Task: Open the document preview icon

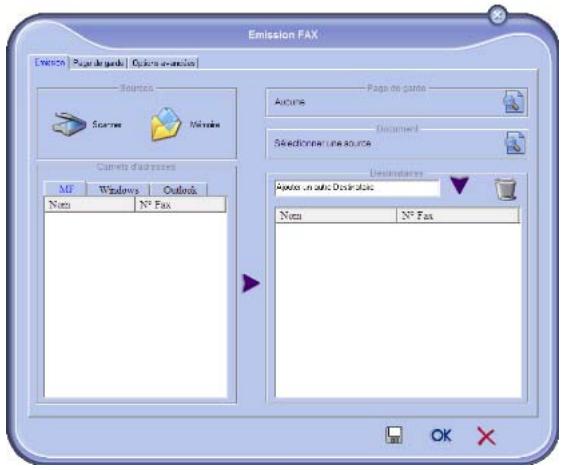Action: (x=515, y=143)
